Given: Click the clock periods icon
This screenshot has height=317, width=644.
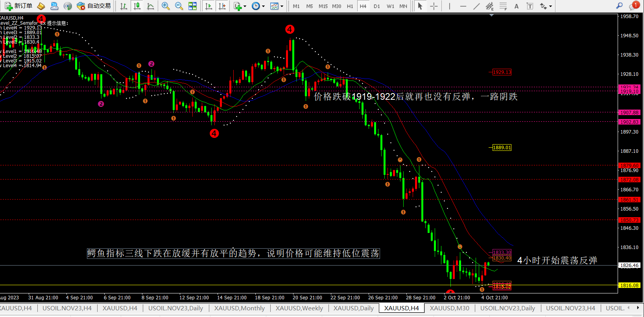Looking at the screenshot, I should (x=256, y=6).
